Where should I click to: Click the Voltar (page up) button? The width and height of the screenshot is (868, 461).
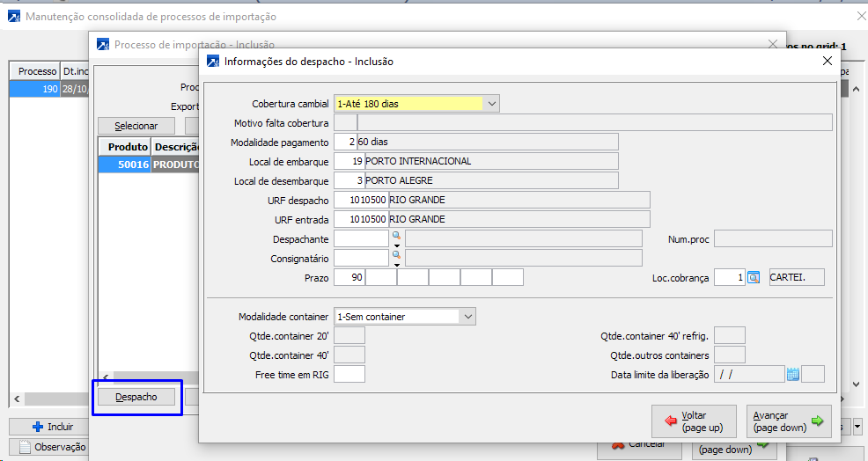pyautogui.click(x=695, y=421)
